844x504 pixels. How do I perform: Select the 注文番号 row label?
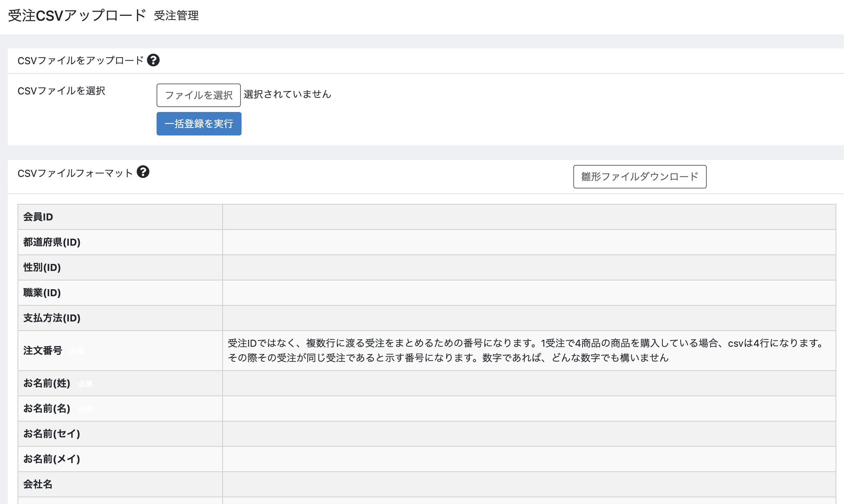click(43, 351)
